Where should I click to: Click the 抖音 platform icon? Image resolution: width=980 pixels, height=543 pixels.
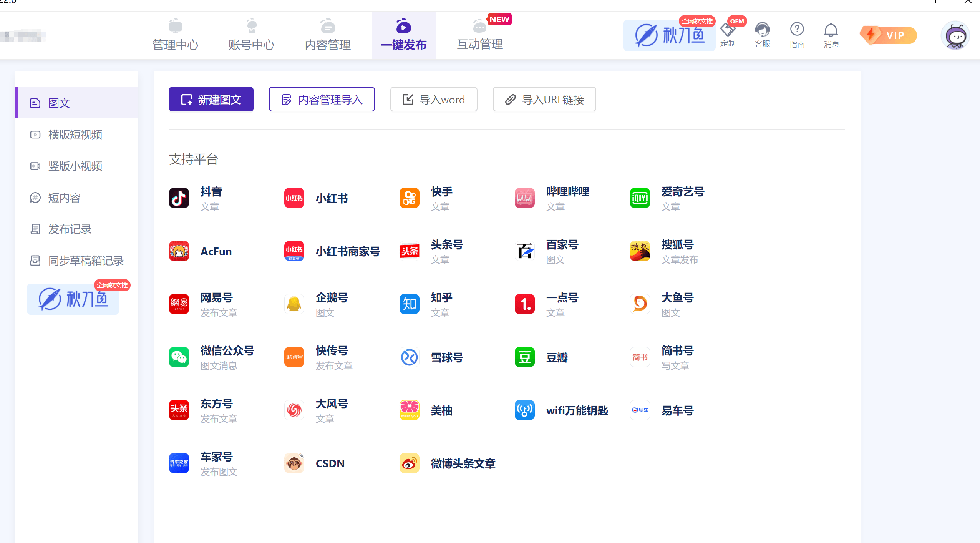coord(179,198)
